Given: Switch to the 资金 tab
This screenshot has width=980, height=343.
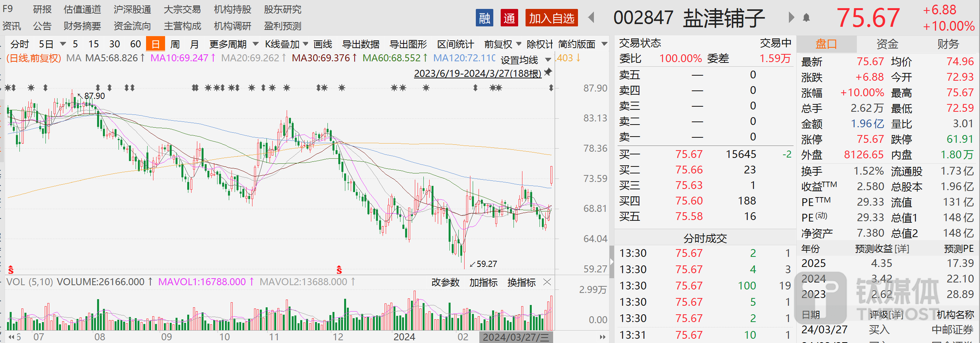Looking at the screenshot, I should coord(887,44).
